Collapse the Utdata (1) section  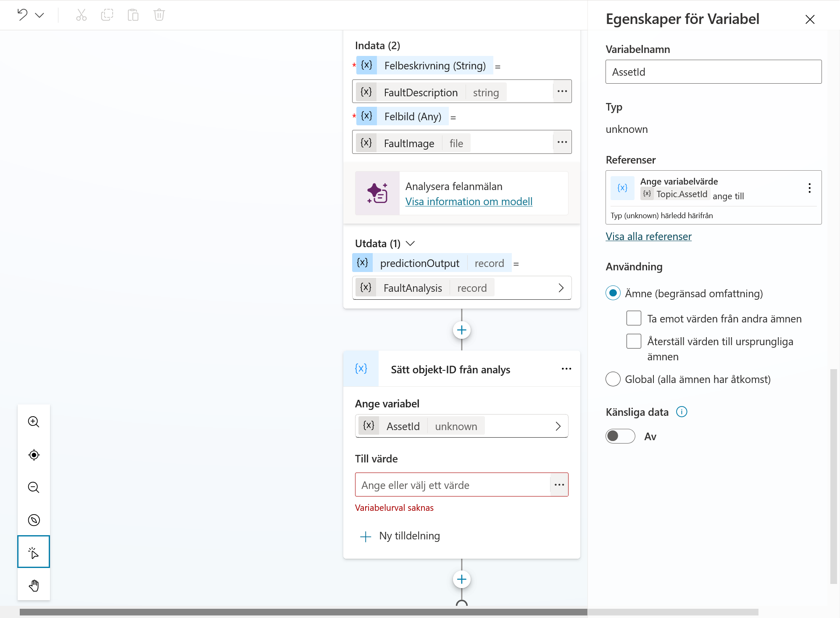click(411, 243)
